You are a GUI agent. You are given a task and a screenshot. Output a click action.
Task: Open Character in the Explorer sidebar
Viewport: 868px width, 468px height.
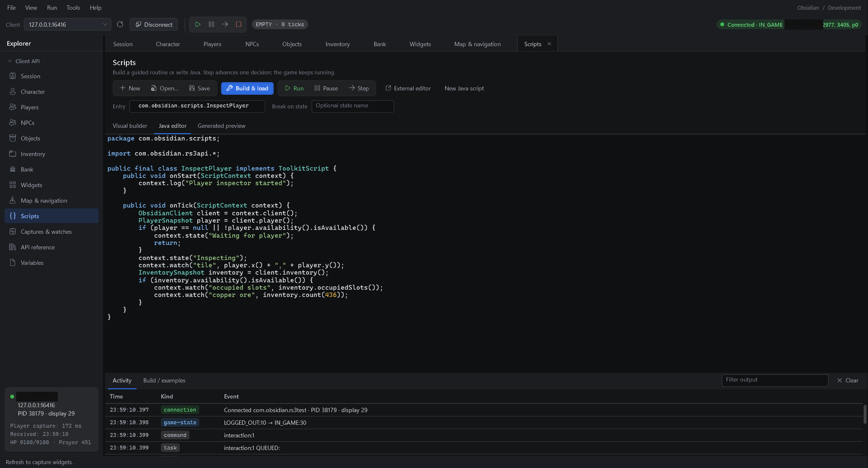point(52,92)
